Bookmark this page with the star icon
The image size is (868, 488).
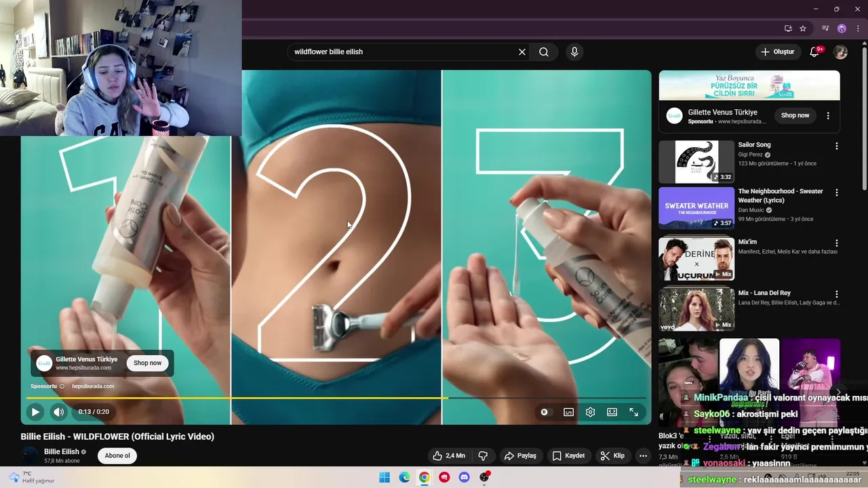803,28
